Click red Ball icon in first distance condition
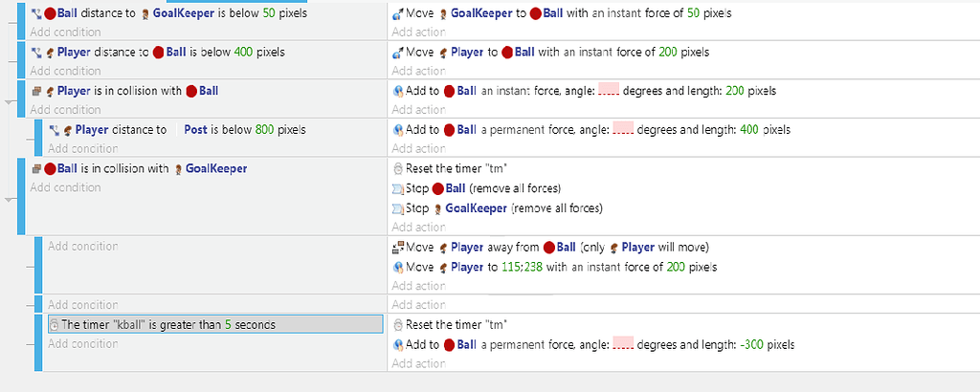Screen dimensions: 980x392 pyautogui.click(x=50, y=13)
